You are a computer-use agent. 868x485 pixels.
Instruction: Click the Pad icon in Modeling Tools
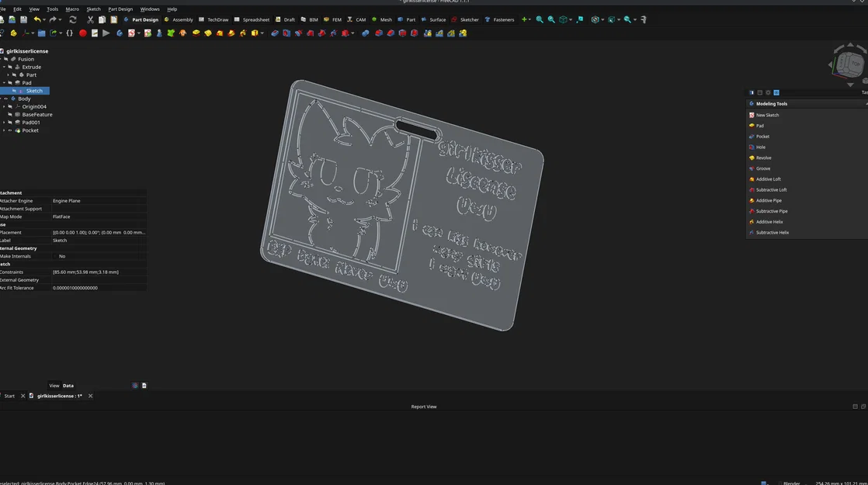click(x=752, y=126)
